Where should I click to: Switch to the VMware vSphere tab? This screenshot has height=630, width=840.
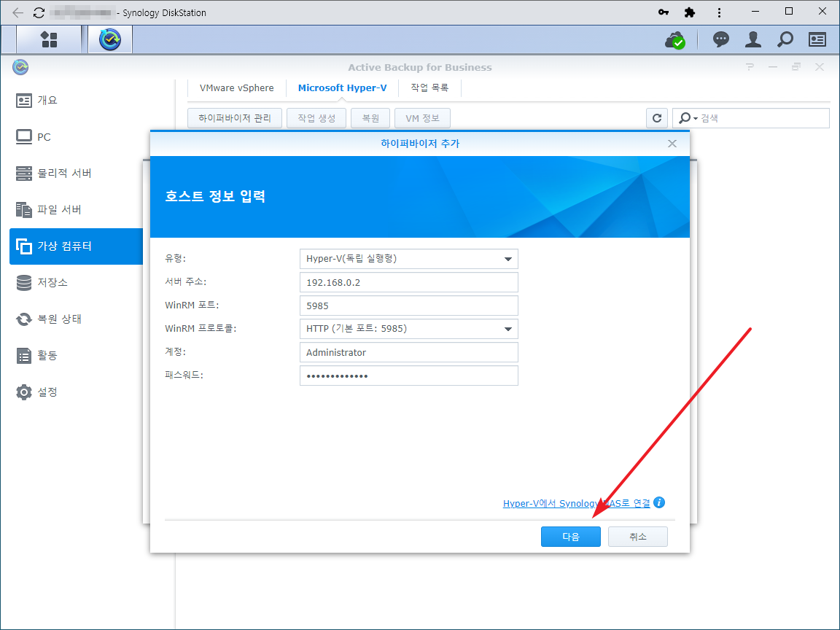tap(236, 87)
